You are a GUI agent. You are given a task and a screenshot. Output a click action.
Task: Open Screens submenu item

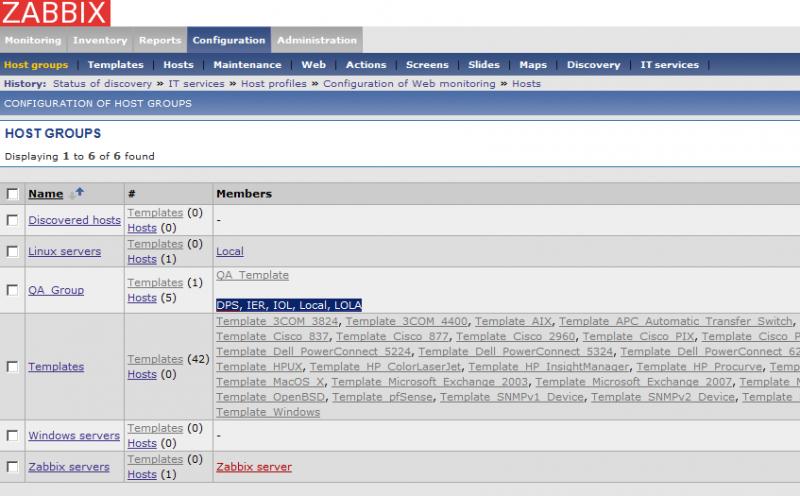pos(427,65)
